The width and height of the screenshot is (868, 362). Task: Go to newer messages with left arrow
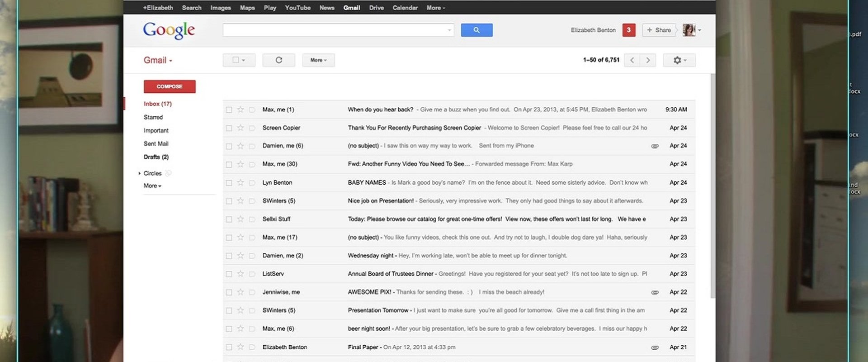tap(632, 60)
